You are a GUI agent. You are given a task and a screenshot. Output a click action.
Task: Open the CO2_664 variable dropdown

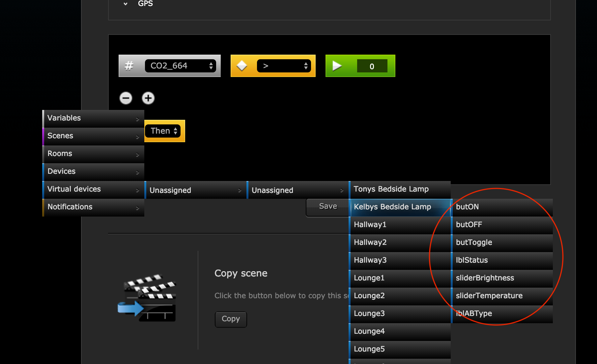(x=181, y=66)
